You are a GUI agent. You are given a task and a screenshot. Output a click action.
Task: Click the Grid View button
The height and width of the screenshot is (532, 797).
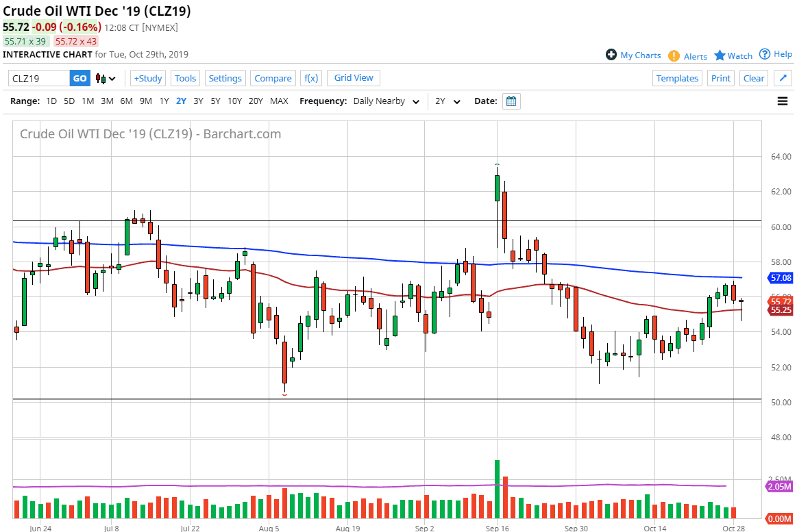pyautogui.click(x=354, y=78)
